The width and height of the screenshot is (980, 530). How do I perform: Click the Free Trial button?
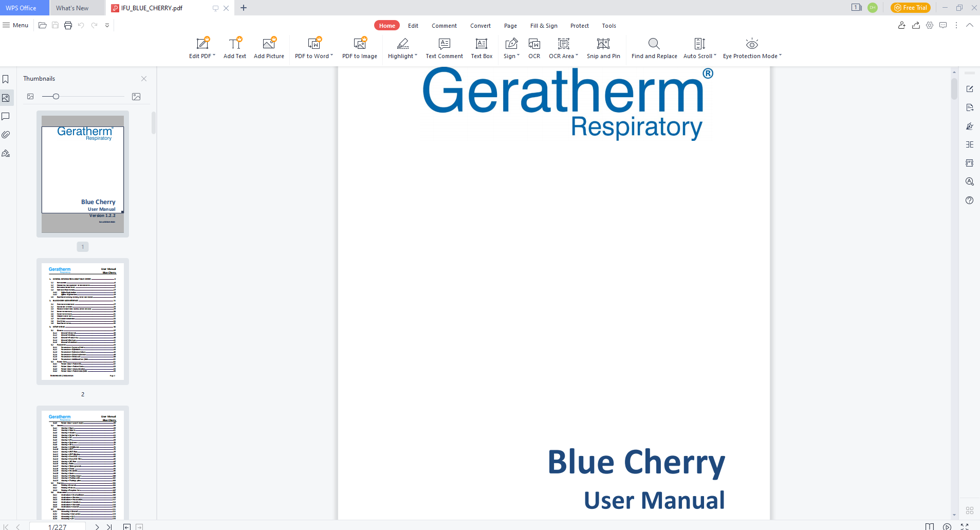point(911,8)
